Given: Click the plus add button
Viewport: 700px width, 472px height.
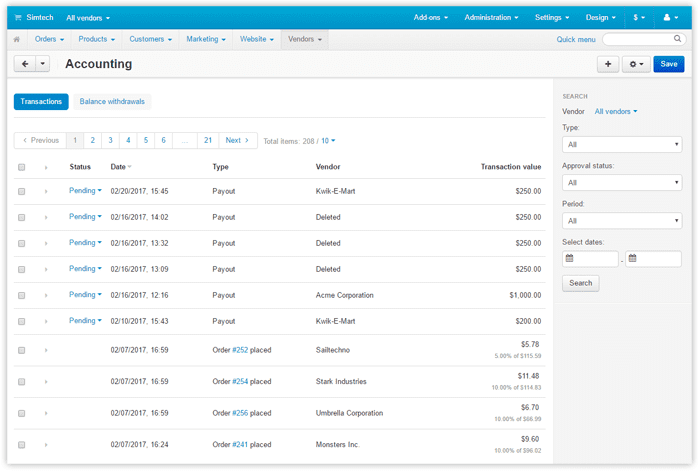Looking at the screenshot, I should 607,64.
